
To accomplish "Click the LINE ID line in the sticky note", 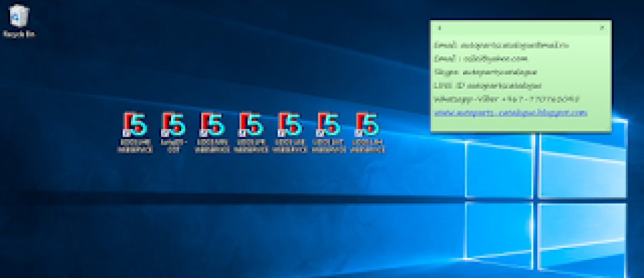I will 487,86.
